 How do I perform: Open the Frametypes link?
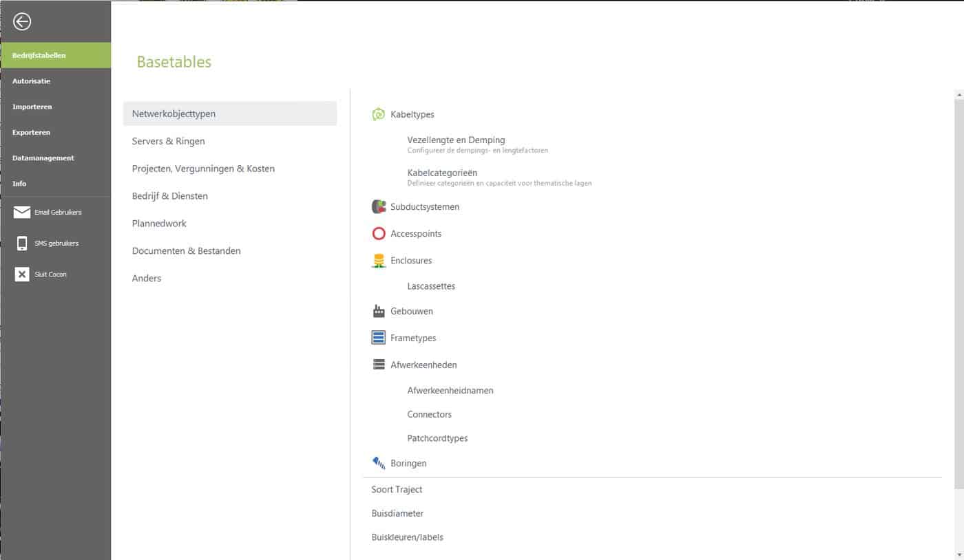[413, 338]
